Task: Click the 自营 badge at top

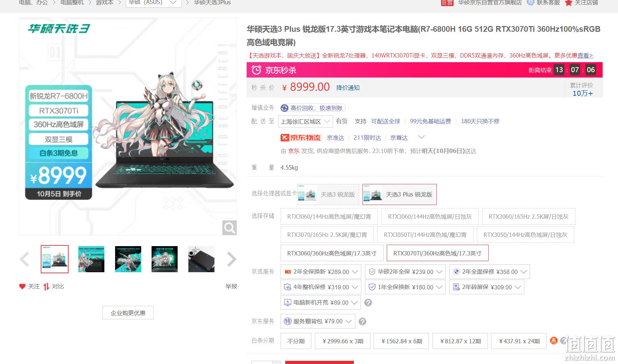Action: pyautogui.click(x=447, y=3)
